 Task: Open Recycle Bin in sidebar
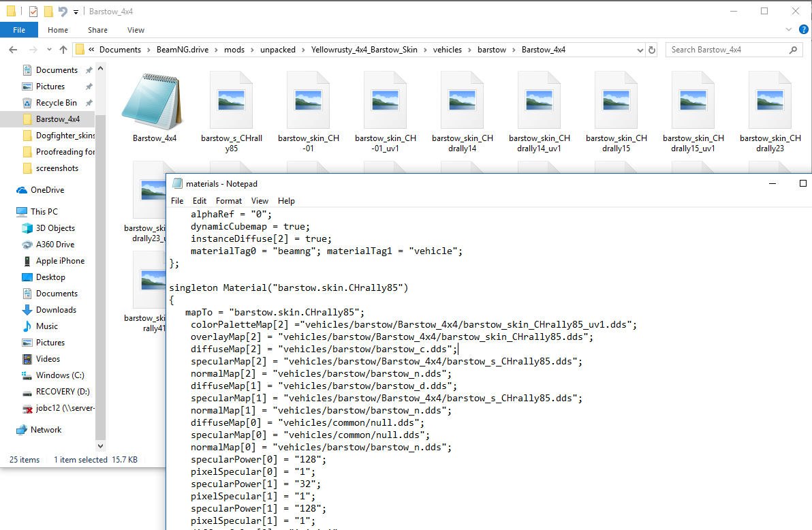point(56,103)
